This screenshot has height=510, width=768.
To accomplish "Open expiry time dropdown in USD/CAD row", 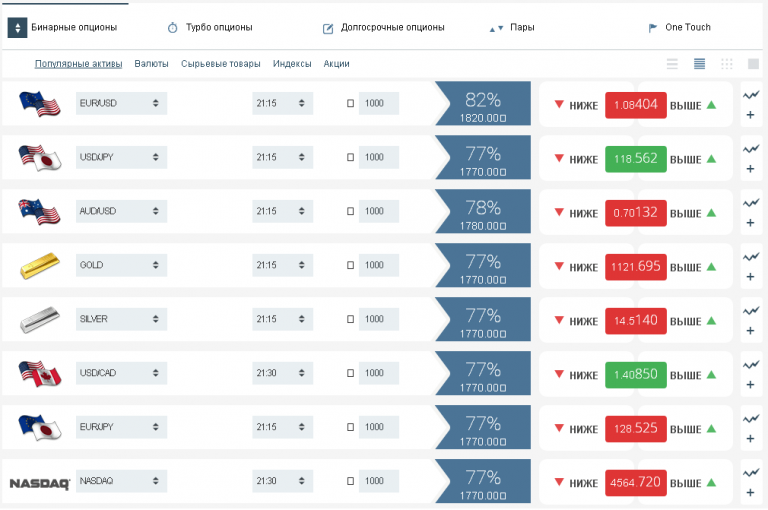I will (x=283, y=373).
